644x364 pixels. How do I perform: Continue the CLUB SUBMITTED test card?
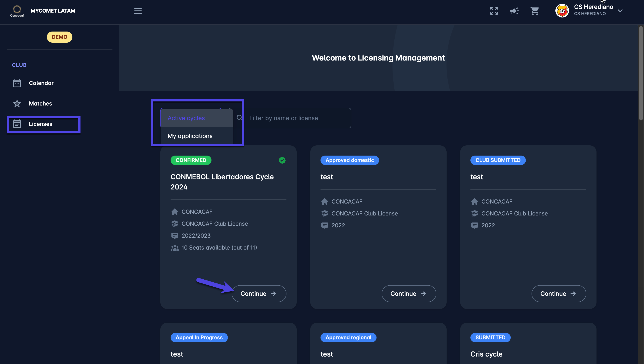pyautogui.click(x=559, y=293)
